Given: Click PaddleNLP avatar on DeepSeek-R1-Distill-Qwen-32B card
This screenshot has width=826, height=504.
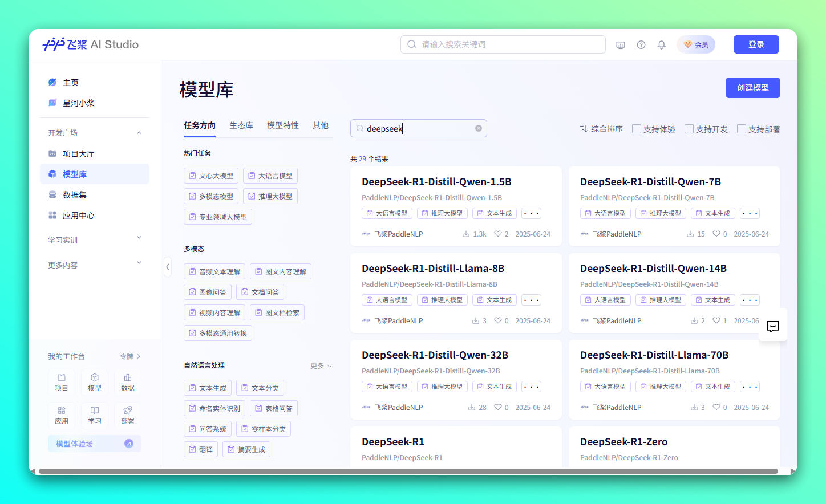Looking at the screenshot, I should (x=366, y=407).
